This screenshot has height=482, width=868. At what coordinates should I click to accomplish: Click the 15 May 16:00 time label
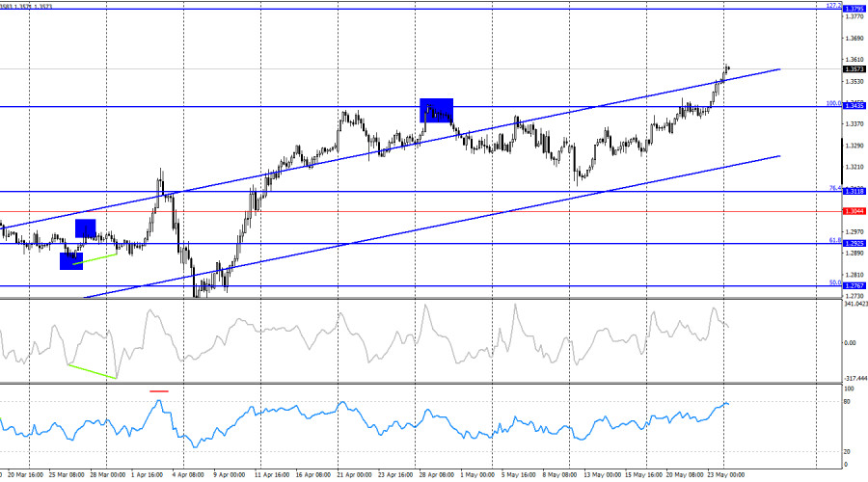pyautogui.click(x=644, y=475)
